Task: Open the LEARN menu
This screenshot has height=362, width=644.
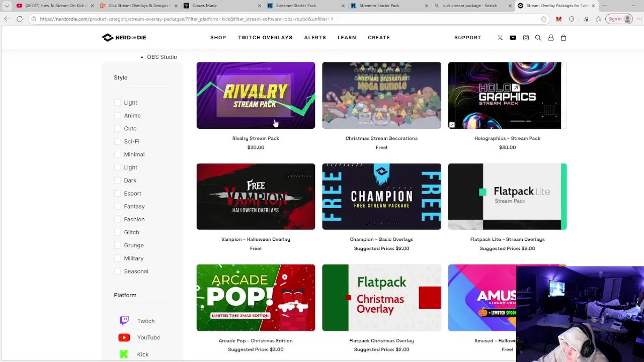Action: 347,38
